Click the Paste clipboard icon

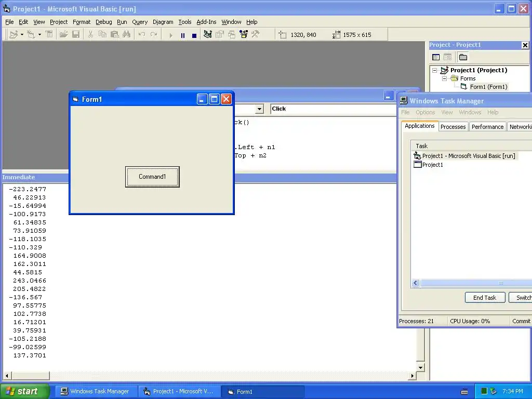point(114,35)
